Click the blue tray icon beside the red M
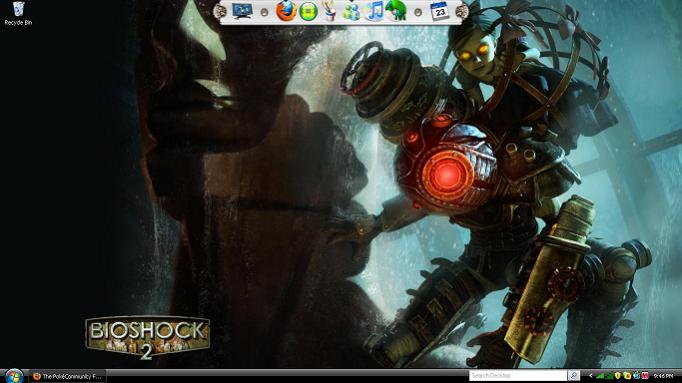Viewport: 682px width, 383px height. [x=636, y=376]
